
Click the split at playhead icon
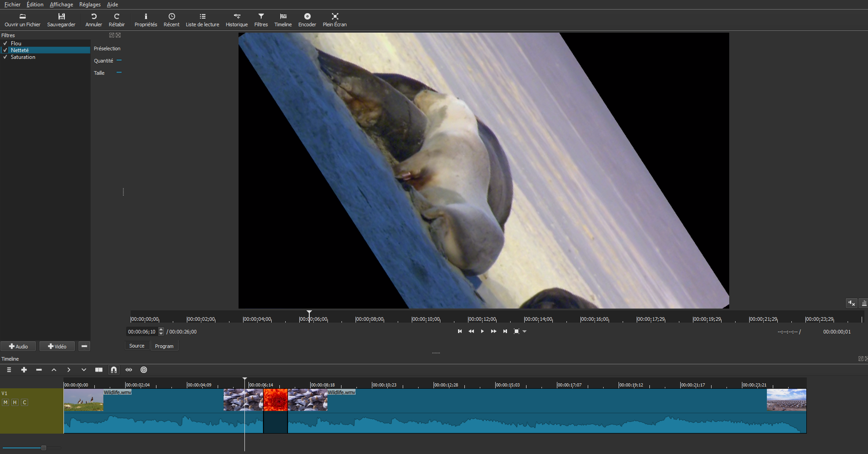coord(99,370)
